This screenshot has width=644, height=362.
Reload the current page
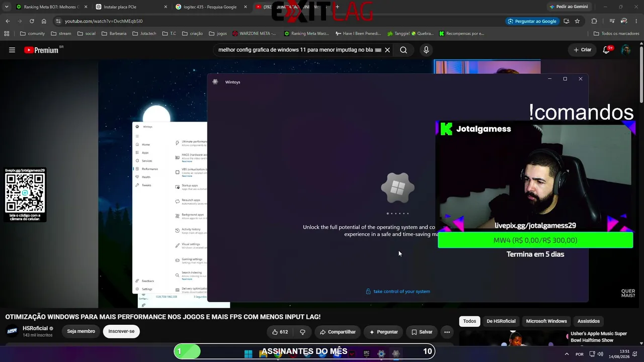click(32, 21)
